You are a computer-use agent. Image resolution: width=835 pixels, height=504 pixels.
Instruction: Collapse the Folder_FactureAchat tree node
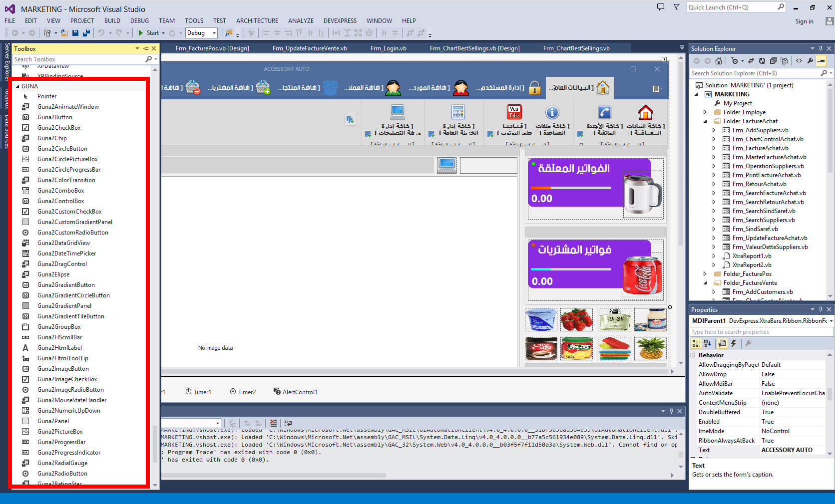[705, 121]
